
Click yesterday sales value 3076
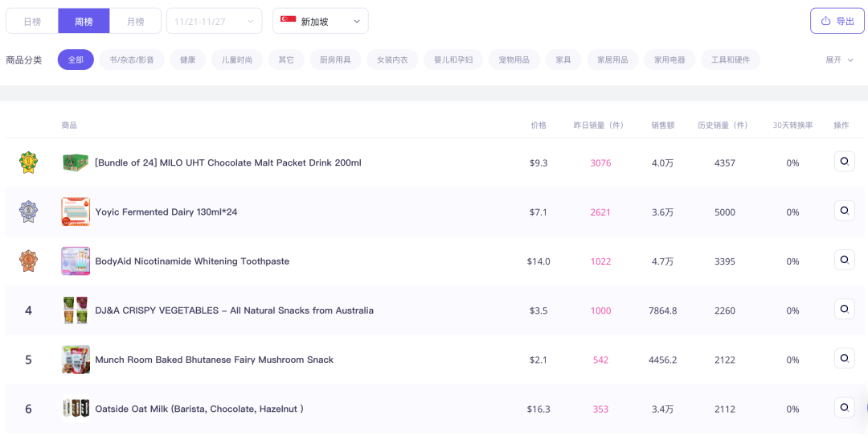(x=600, y=162)
